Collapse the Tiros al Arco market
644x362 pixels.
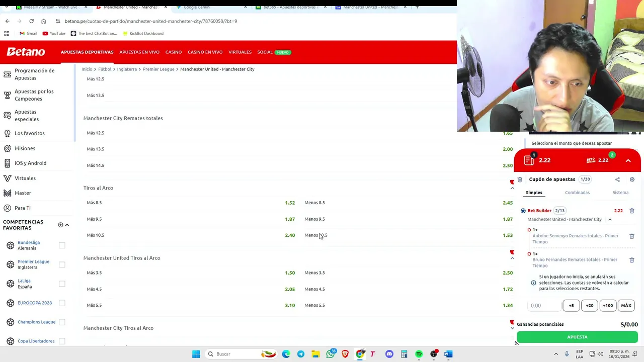tap(512, 188)
